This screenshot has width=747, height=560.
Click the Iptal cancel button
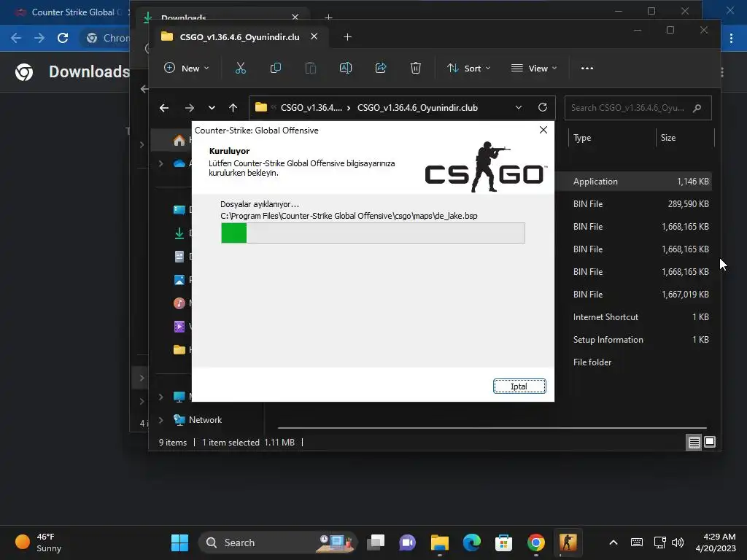[519, 386]
